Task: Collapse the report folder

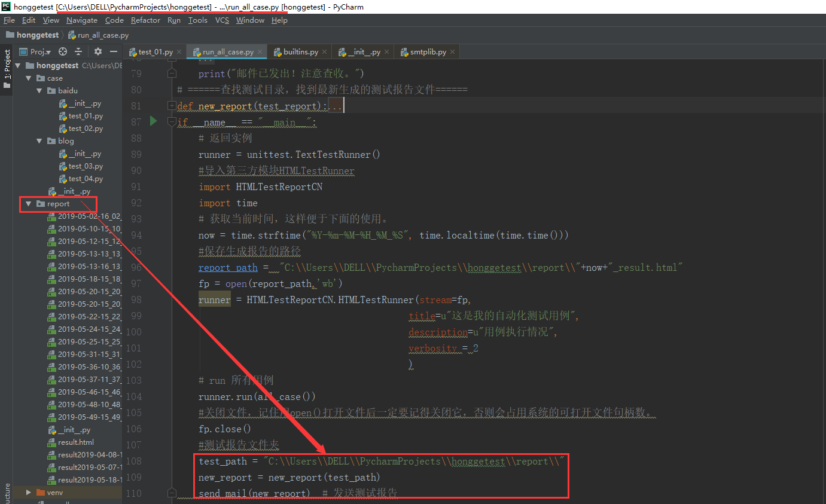Action: coord(29,203)
